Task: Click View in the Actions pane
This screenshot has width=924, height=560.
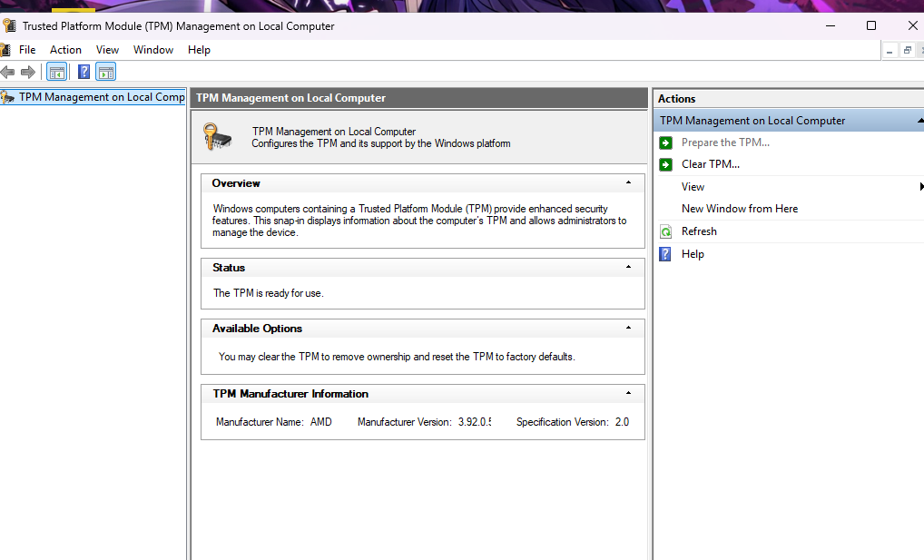Action: [x=693, y=187]
